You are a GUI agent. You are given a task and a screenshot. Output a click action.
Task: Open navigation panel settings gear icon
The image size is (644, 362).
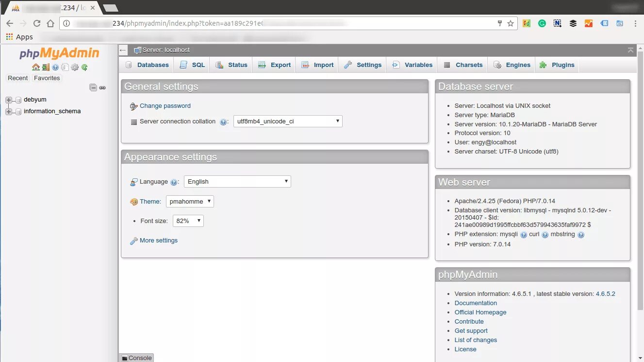tap(75, 68)
